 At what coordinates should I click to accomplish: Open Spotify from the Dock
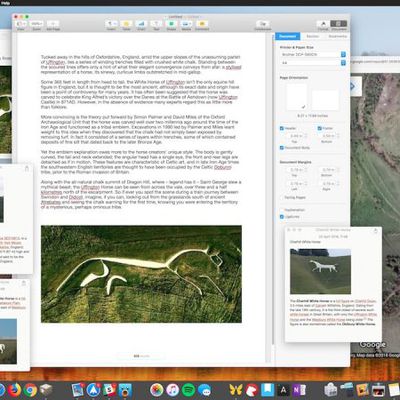click(189, 389)
